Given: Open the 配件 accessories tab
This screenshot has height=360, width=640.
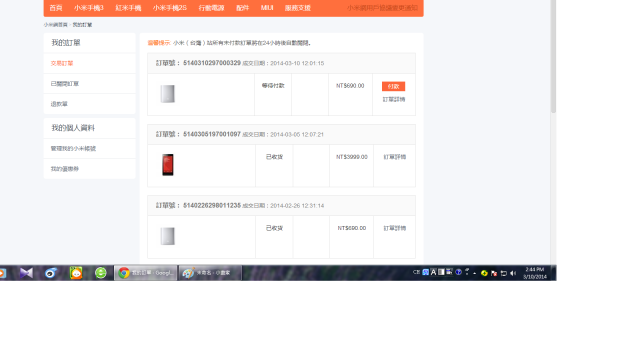Looking at the screenshot, I should pyautogui.click(x=242, y=8).
